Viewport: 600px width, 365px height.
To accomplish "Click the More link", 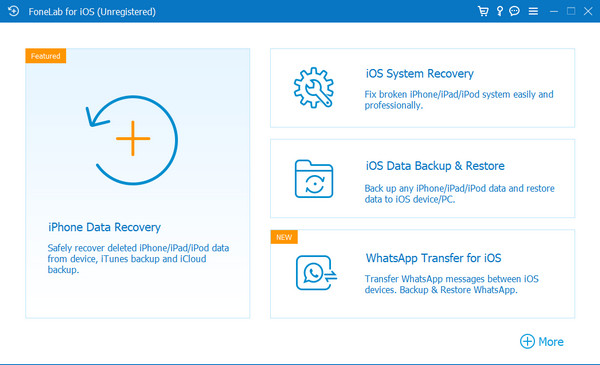I will coord(551,342).
